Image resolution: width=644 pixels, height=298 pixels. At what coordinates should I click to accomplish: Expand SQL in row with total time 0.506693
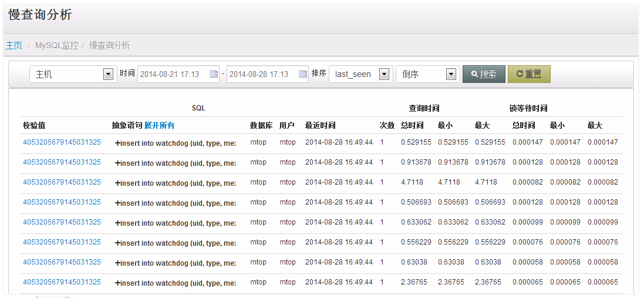click(118, 203)
